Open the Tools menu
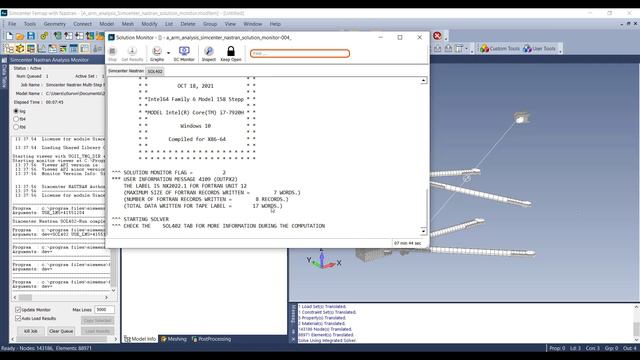Image resolution: width=640 pixels, height=360 pixels. pyautogui.click(x=30, y=24)
